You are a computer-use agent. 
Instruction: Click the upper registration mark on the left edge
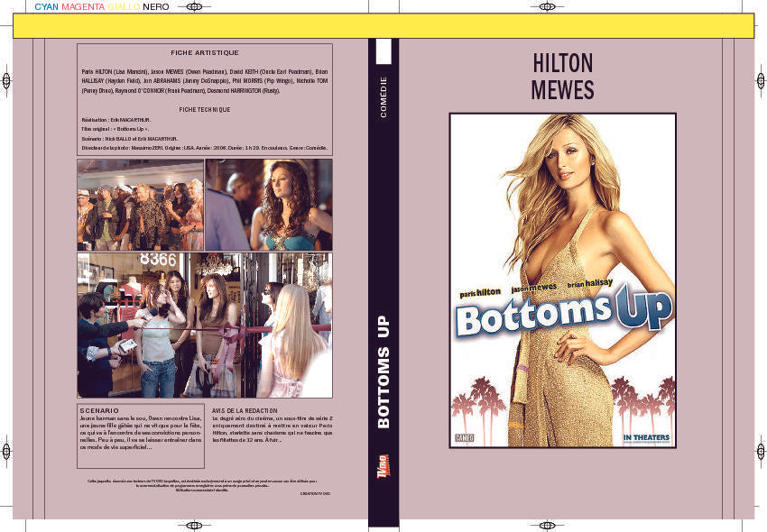[x=6, y=80]
